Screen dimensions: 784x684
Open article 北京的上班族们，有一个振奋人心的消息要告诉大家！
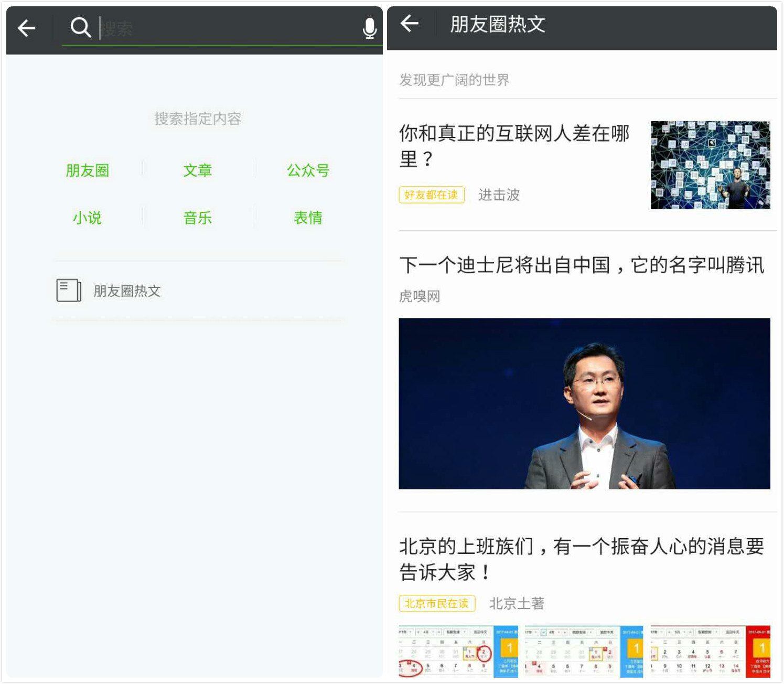coord(582,559)
